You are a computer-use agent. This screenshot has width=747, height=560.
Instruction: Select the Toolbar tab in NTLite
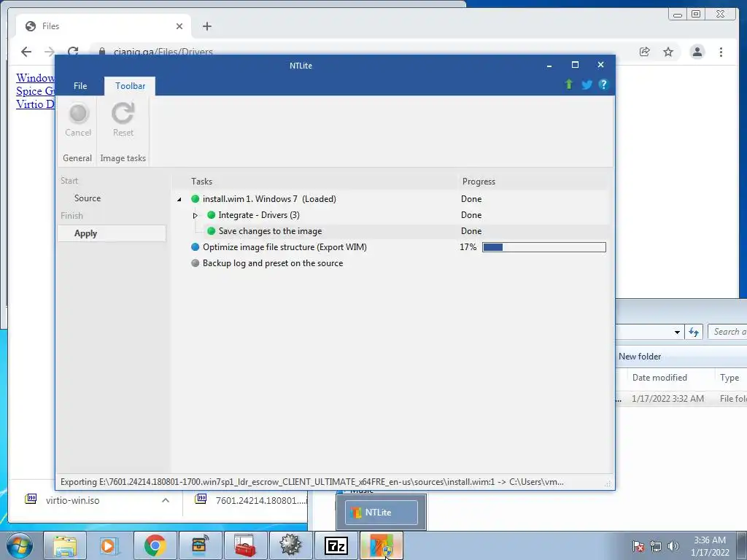tap(130, 86)
